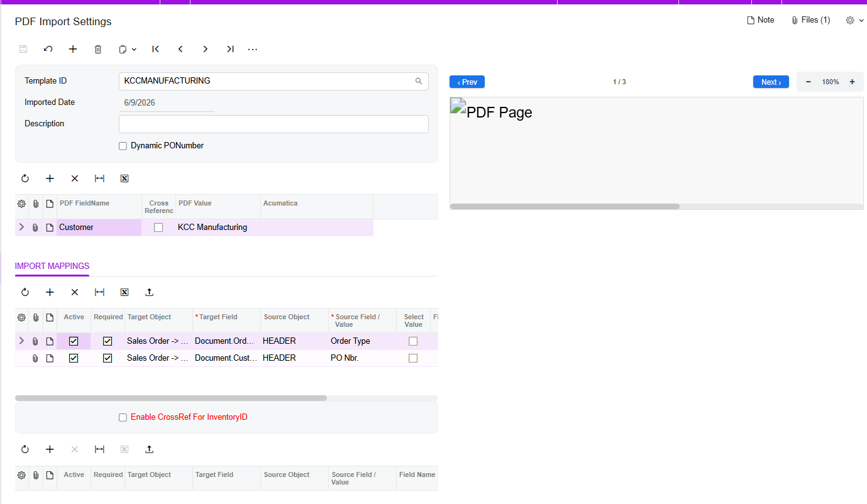867x504 pixels.
Task: Open column configuration gear in Import Mappings header
Action: pos(21,317)
